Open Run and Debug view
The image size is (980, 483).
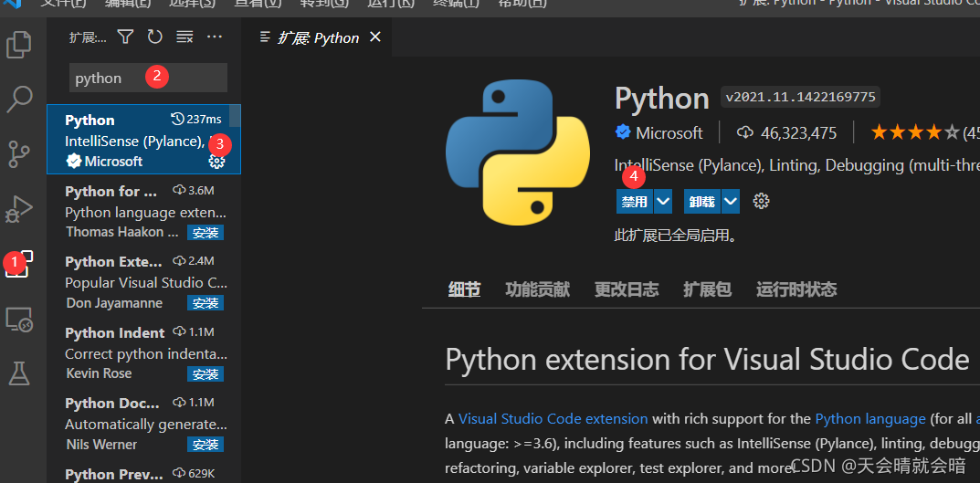click(x=19, y=209)
